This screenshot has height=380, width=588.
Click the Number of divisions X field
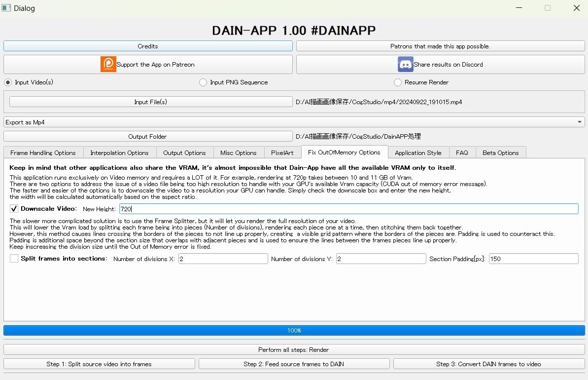point(223,259)
